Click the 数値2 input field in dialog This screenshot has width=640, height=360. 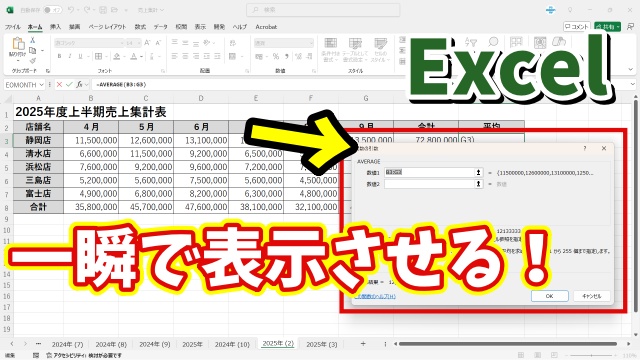pyautogui.click(x=429, y=184)
